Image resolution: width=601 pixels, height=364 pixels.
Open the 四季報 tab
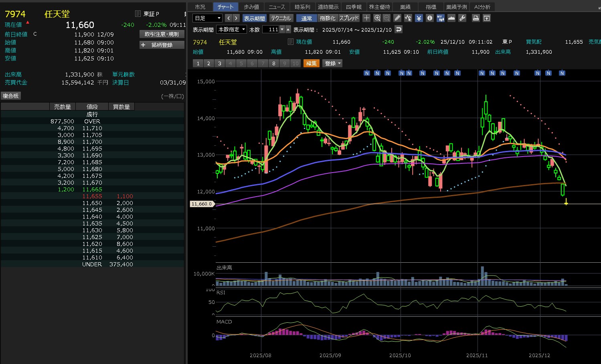click(354, 7)
